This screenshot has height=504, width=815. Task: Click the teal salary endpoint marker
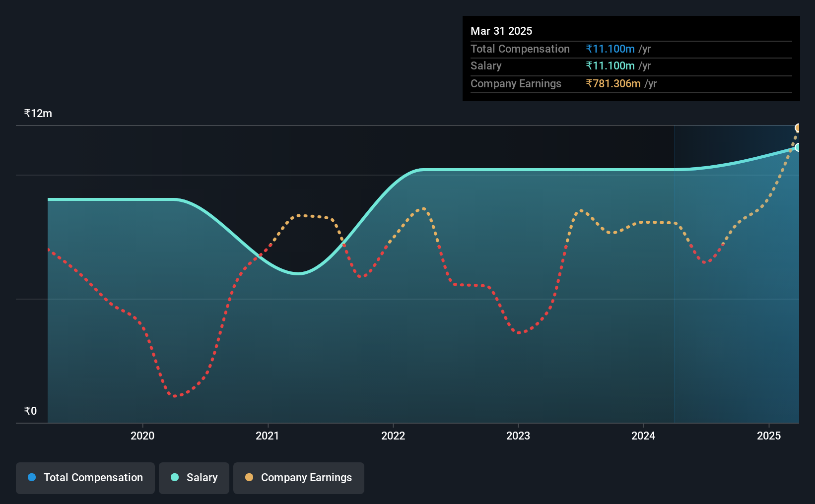point(798,147)
